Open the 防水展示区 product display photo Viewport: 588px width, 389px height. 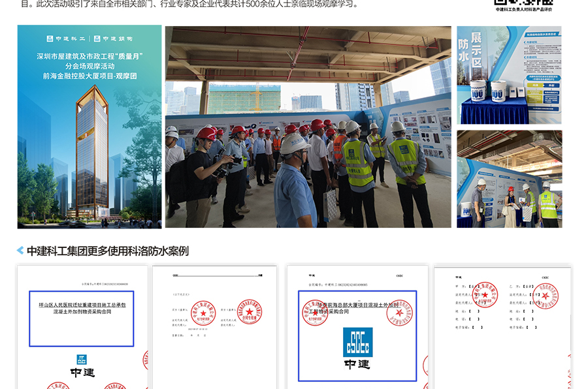(509, 75)
